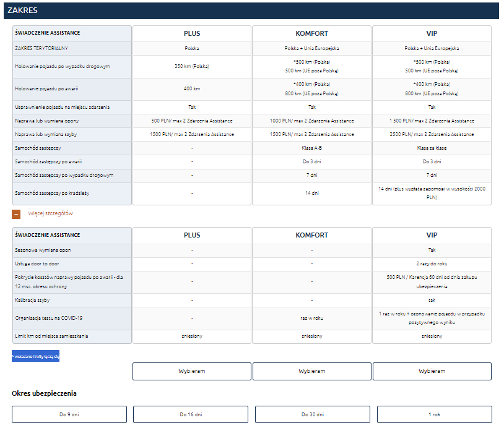Click the 'Okres ubezpieczenia' heading

[x=44, y=393]
